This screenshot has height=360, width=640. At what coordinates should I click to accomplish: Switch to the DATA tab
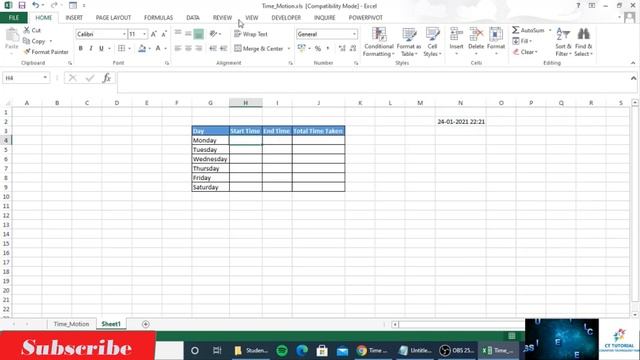[193, 18]
